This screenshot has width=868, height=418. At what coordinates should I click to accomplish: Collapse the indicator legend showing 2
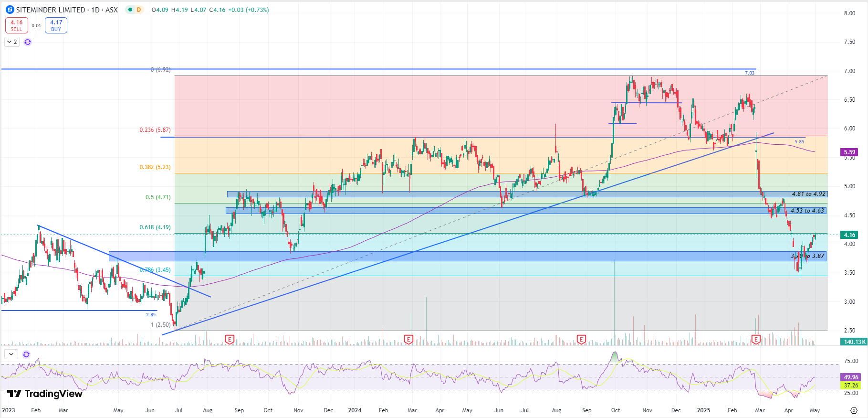point(12,42)
